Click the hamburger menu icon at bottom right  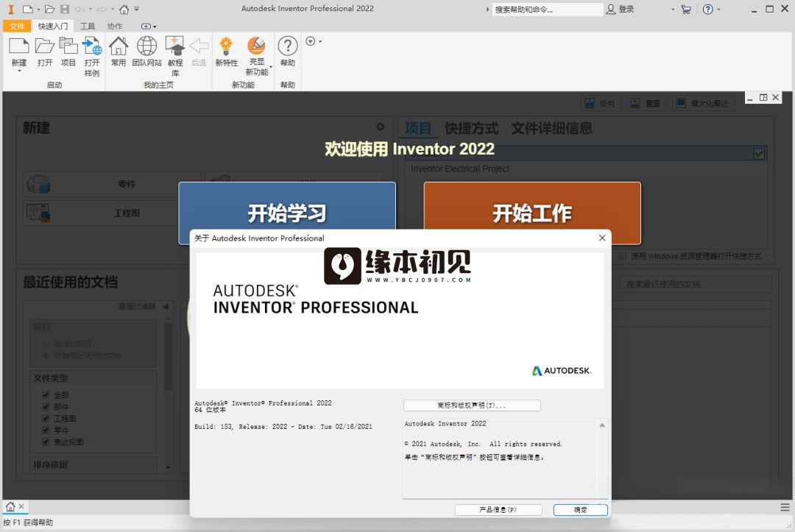[x=785, y=507]
